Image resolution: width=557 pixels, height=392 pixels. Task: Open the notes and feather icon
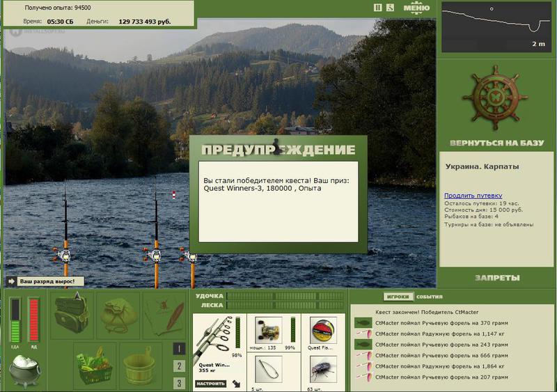164,315
